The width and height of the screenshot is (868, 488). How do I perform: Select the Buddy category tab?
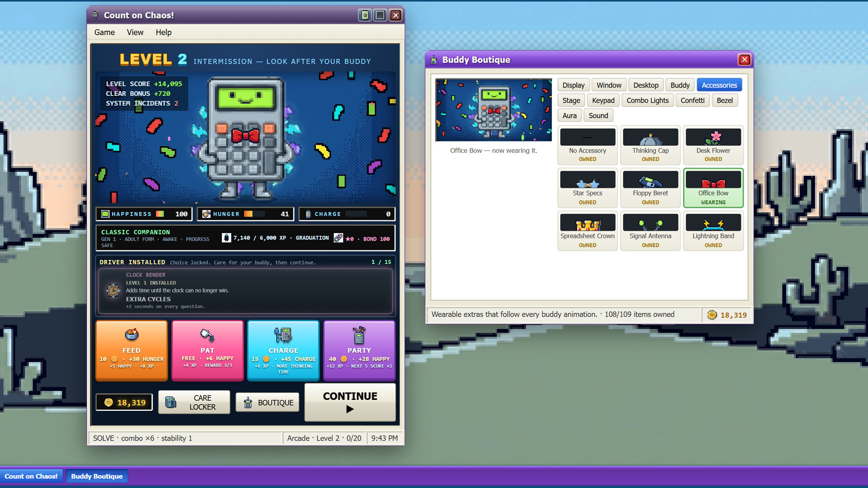pyautogui.click(x=680, y=85)
